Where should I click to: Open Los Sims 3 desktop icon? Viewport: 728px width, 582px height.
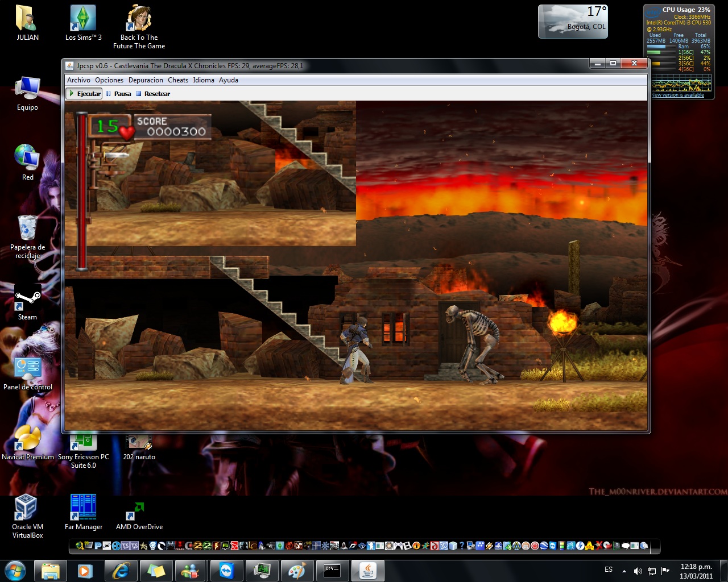point(83,23)
